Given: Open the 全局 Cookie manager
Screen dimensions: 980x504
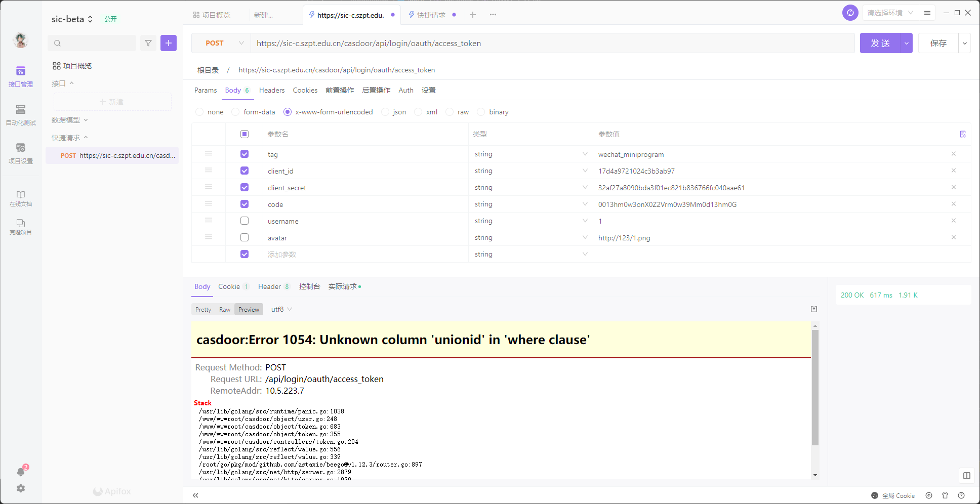Looking at the screenshot, I should coord(893,495).
